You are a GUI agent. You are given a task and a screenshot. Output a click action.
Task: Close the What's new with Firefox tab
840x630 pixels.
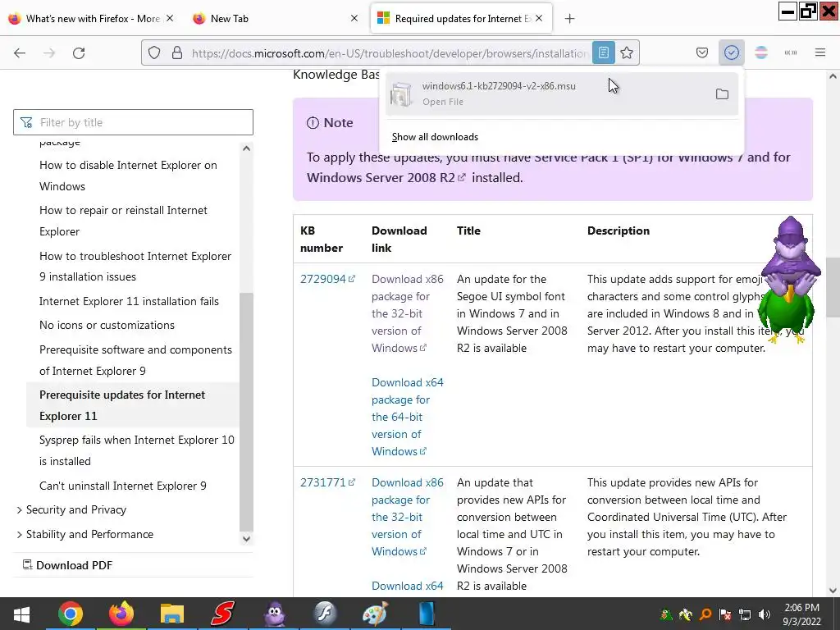[169, 19]
